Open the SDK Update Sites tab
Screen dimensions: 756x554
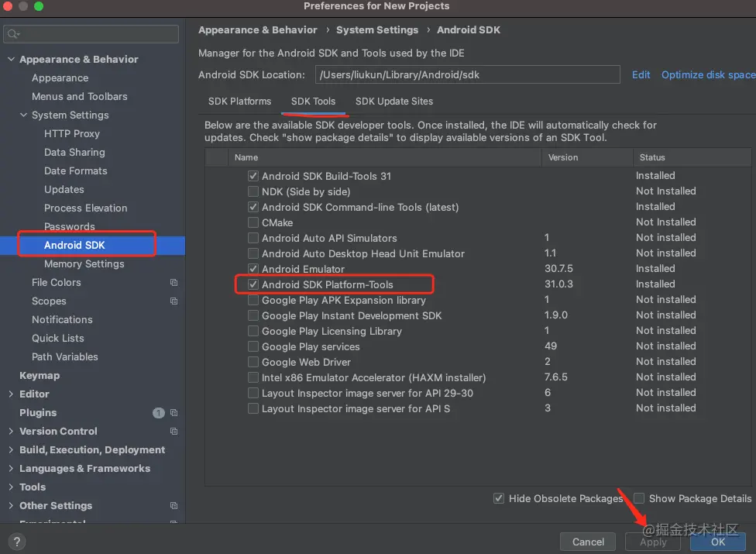[394, 102]
